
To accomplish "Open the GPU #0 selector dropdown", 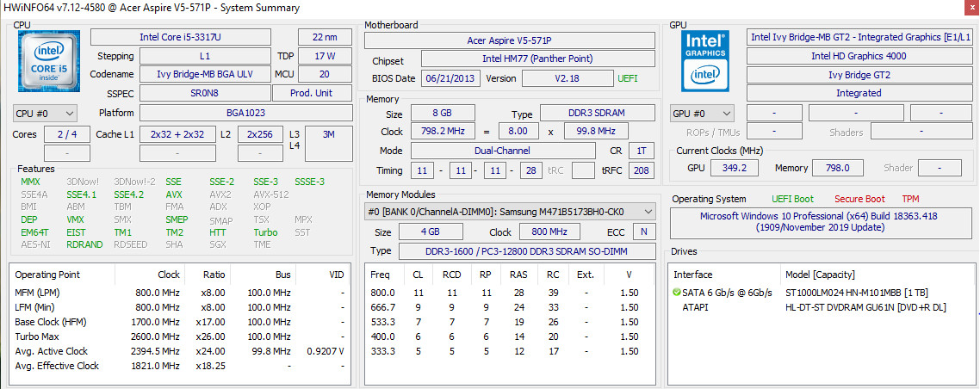I will 702,114.
